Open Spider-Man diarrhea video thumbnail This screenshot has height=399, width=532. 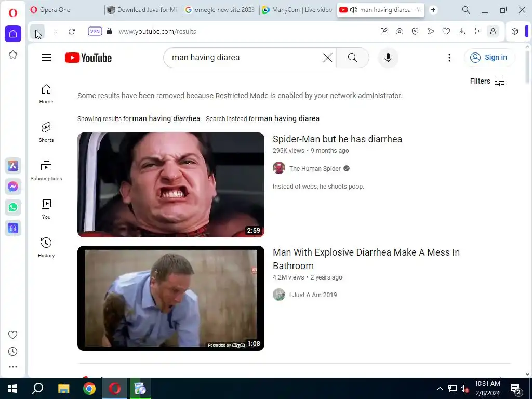[x=170, y=185]
